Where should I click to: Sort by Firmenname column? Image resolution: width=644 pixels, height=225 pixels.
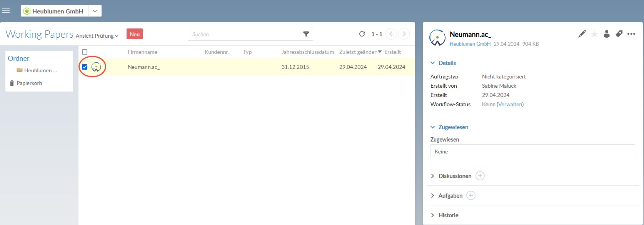coord(142,52)
